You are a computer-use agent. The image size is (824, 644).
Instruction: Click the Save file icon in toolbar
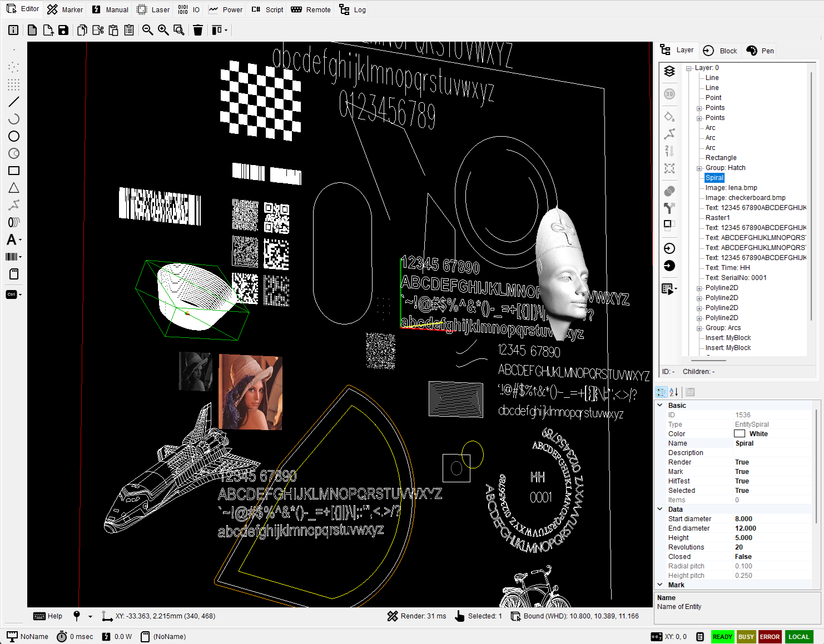pos(63,30)
